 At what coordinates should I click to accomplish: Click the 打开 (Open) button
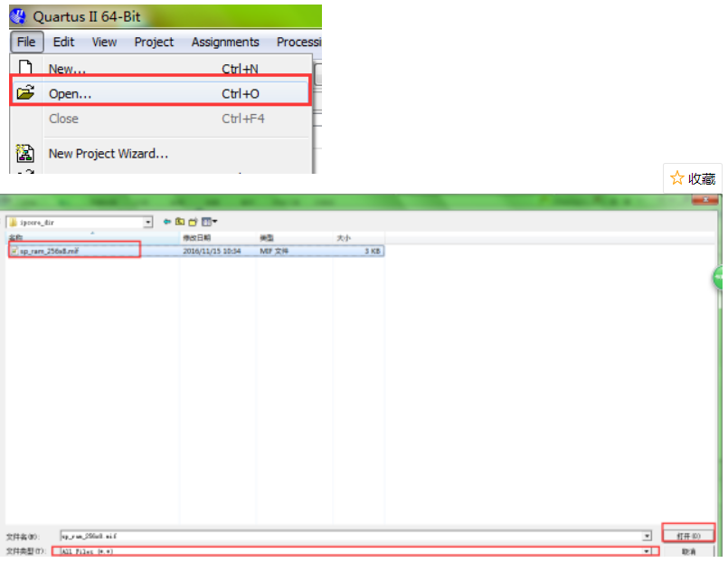(688, 536)
